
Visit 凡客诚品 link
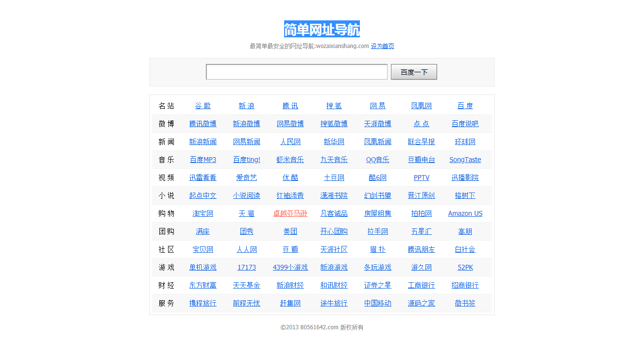[334, 213]
